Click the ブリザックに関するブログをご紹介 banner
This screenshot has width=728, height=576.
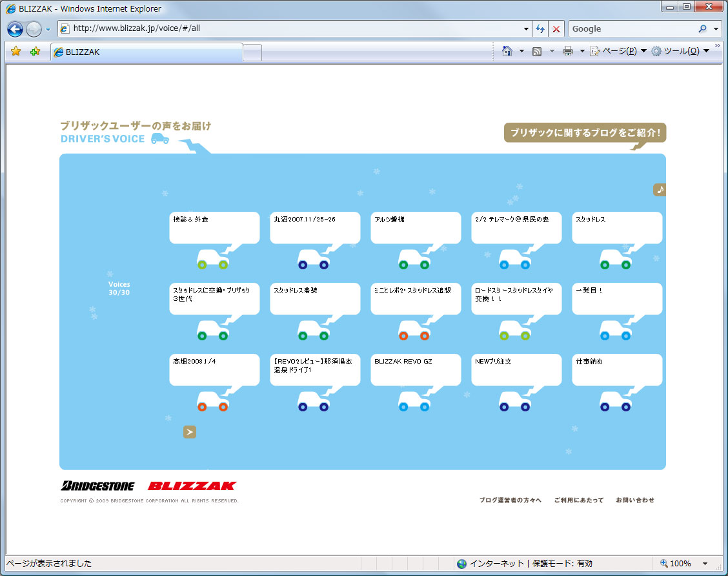click(x=585, y=133)
